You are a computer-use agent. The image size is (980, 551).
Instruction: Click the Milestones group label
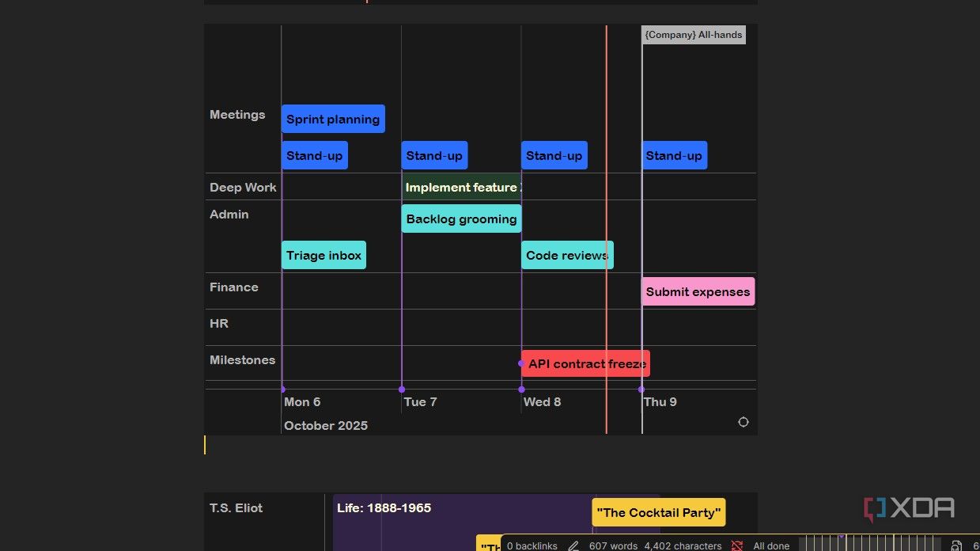(242, 359)
